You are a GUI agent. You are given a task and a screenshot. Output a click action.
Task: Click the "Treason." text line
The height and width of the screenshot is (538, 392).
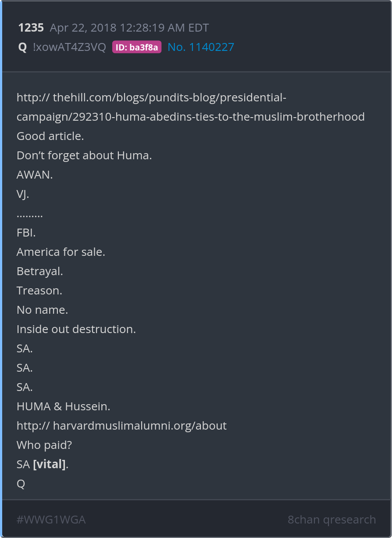[39, 291]
